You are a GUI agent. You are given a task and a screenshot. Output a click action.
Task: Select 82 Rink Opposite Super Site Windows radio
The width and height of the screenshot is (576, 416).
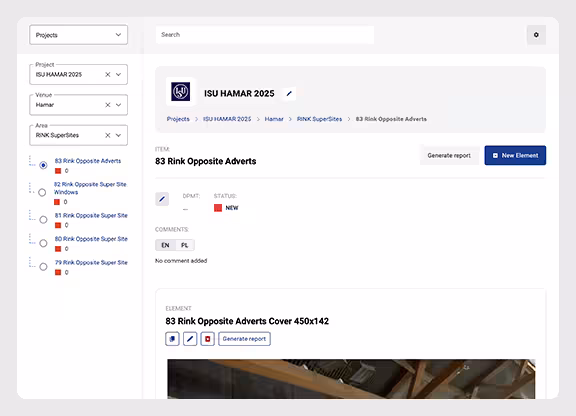point(42,193)
